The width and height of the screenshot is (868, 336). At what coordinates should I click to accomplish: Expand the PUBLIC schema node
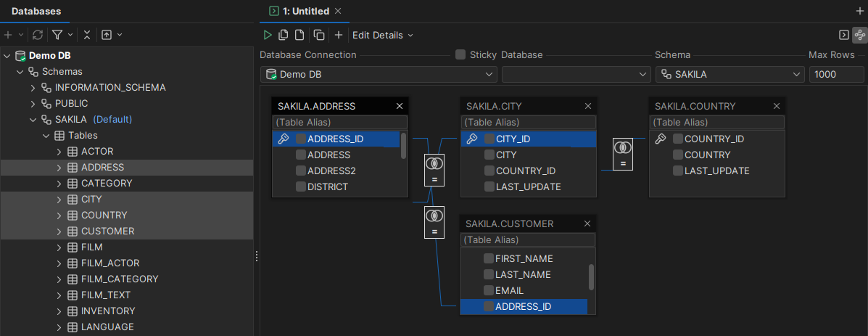click(33, 104)
